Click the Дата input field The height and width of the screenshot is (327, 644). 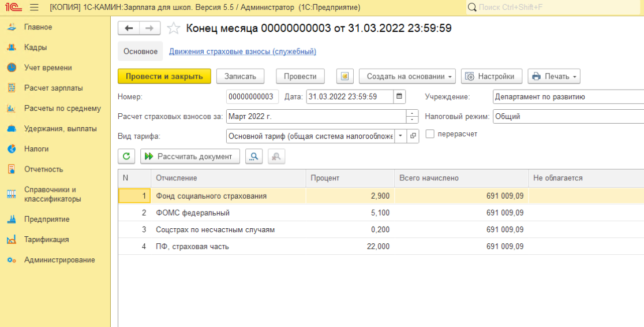tap(350, 96)
